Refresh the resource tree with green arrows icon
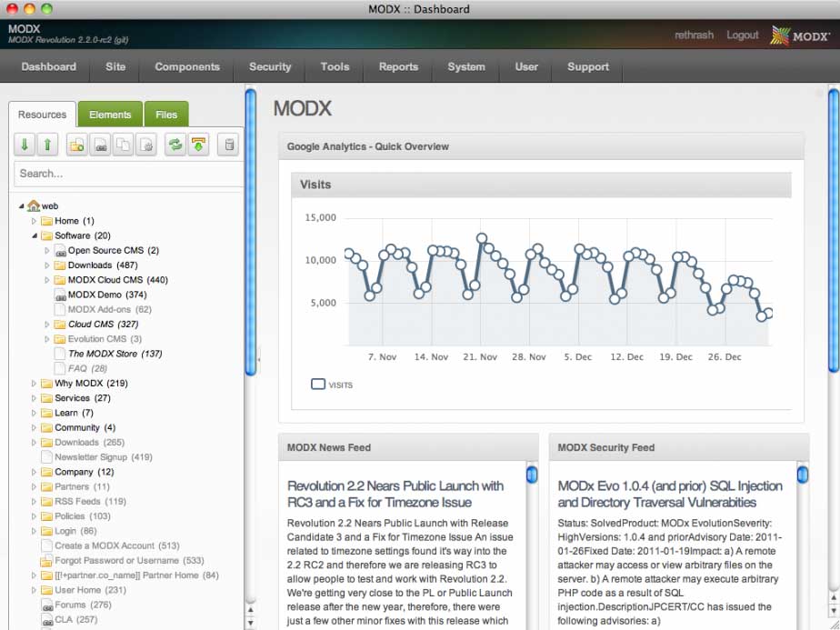Viewport: 840px width, 630px height. [x=175, y=145]
